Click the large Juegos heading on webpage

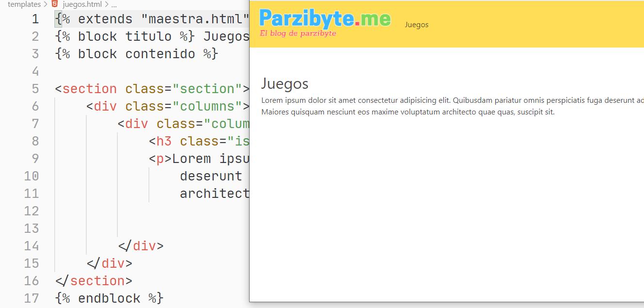[285, 83]
